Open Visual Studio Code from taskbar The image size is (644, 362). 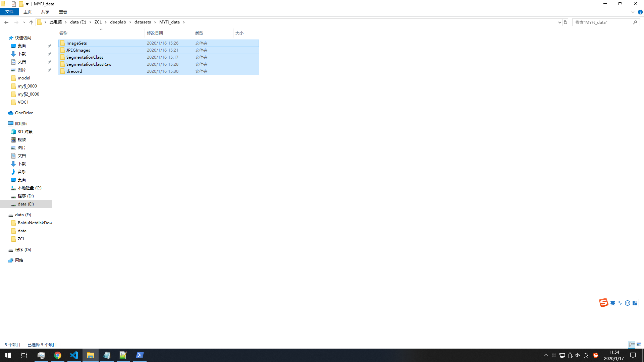point(74,355)
